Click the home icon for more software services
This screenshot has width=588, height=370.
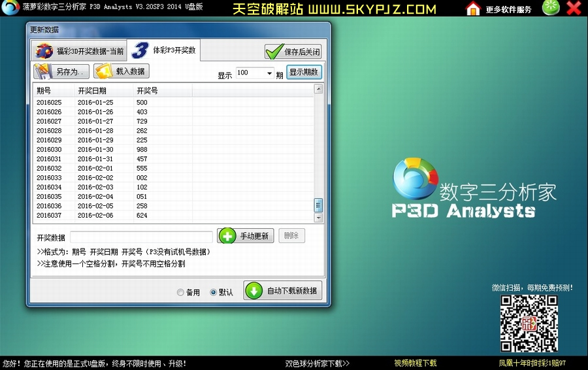click(473, 8)
